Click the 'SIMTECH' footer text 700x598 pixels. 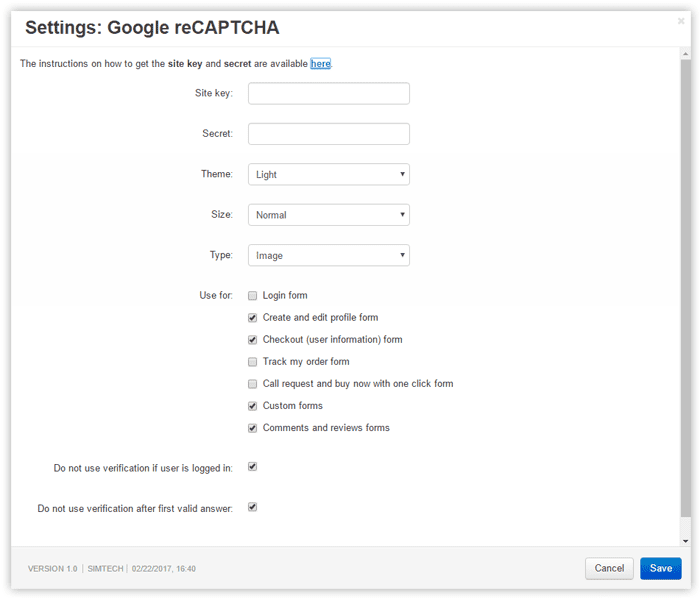click(x=105, y=569)
